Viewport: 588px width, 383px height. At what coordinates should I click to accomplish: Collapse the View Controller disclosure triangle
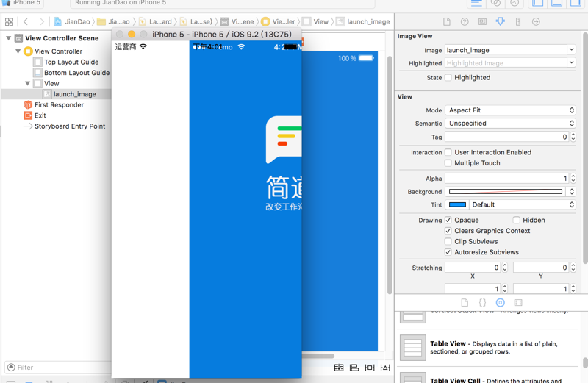pyautogui.click(x=18, y=51)
